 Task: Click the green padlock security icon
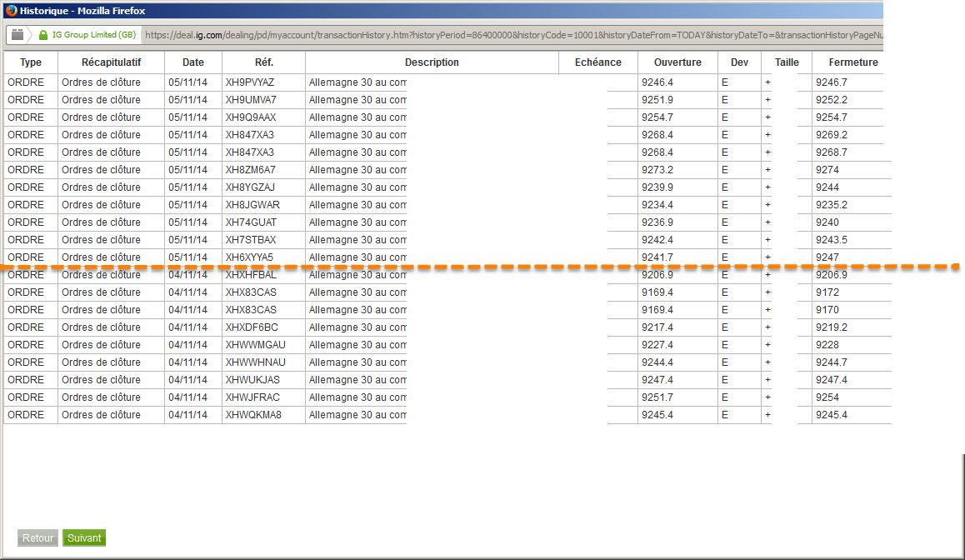[x=43, y=35]
